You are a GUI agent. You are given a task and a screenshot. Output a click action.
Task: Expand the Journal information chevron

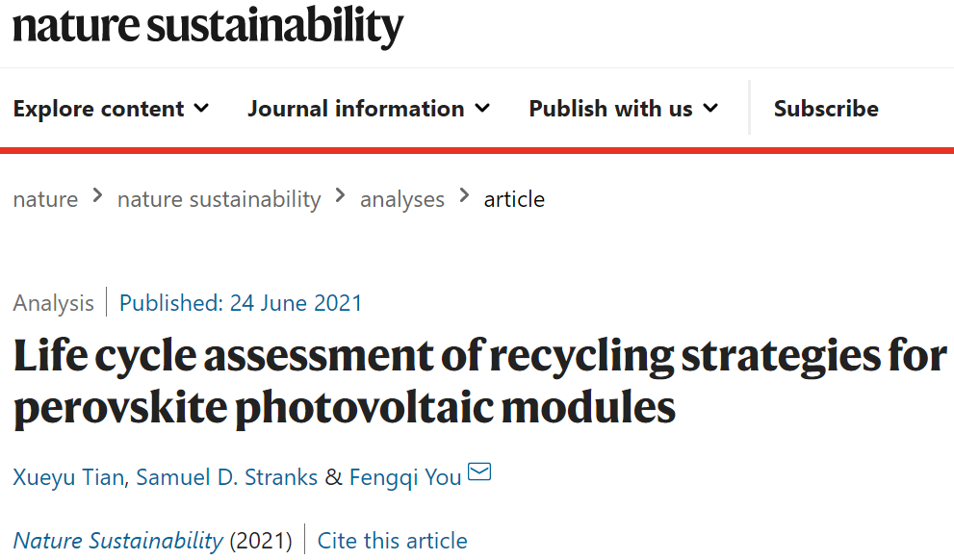point(482,109)
